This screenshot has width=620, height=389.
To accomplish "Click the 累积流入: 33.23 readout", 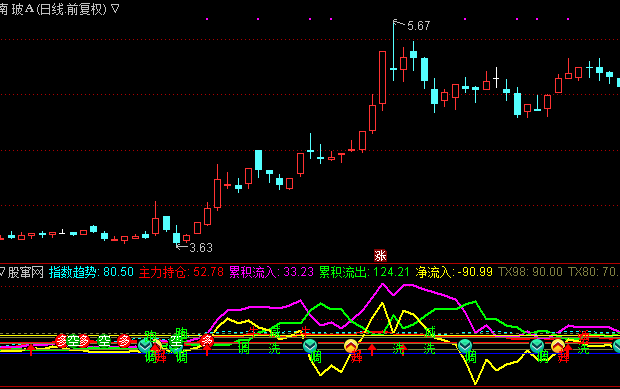I will (x=271, y=272).
